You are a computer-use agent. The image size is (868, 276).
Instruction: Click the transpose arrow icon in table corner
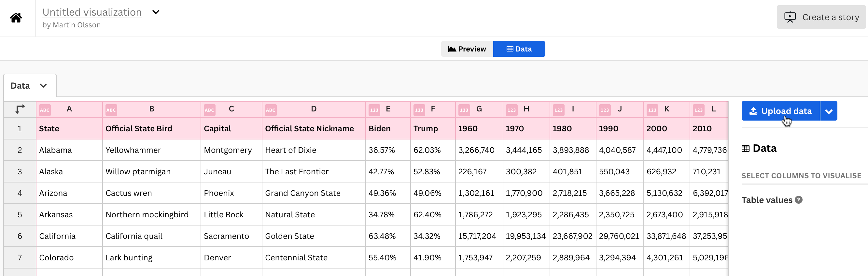(20, 109)
